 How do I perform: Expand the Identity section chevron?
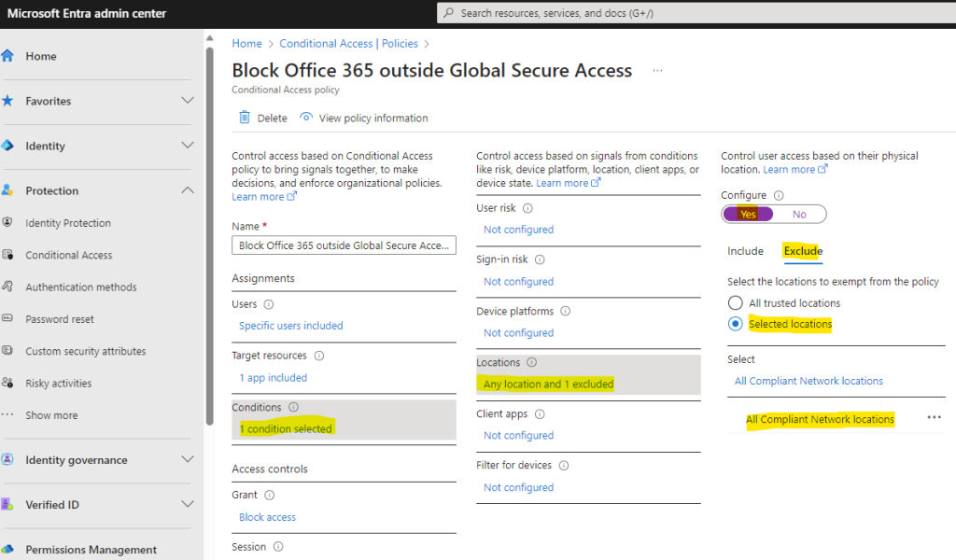click(188, 145)
